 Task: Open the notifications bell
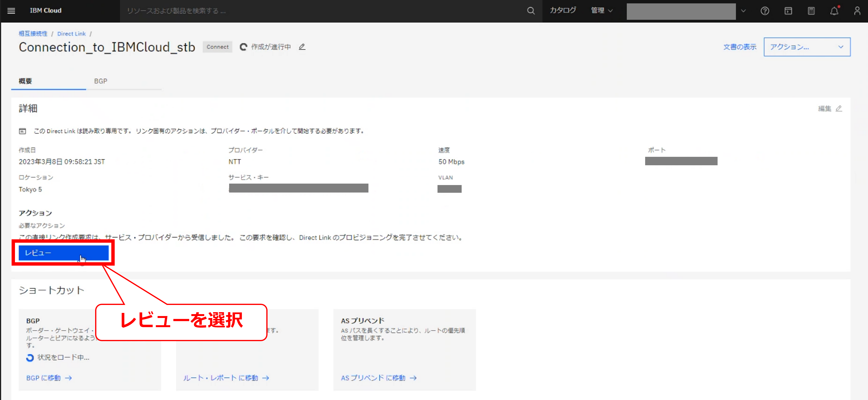click(834, 11)
